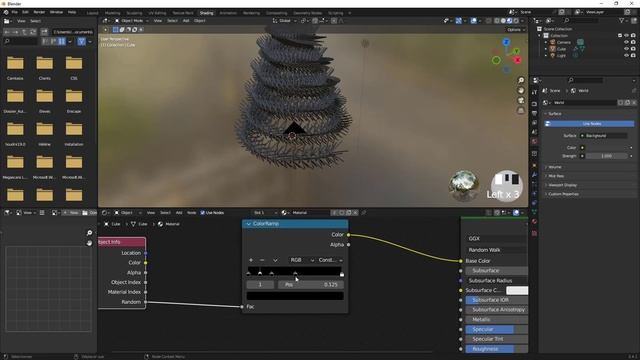This screenshot has height=360, width=640.
Task: Click the image editor zoom magnifier icon
Action: [89, 233]
